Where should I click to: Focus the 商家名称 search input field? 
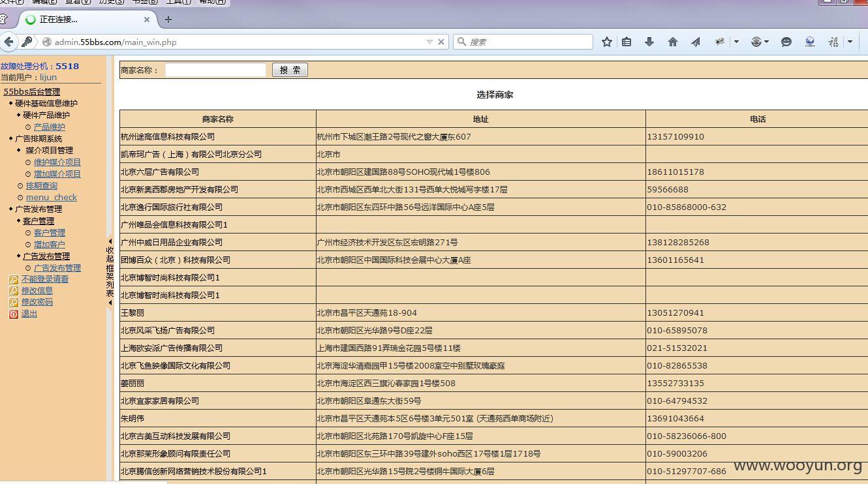[215, 70]
